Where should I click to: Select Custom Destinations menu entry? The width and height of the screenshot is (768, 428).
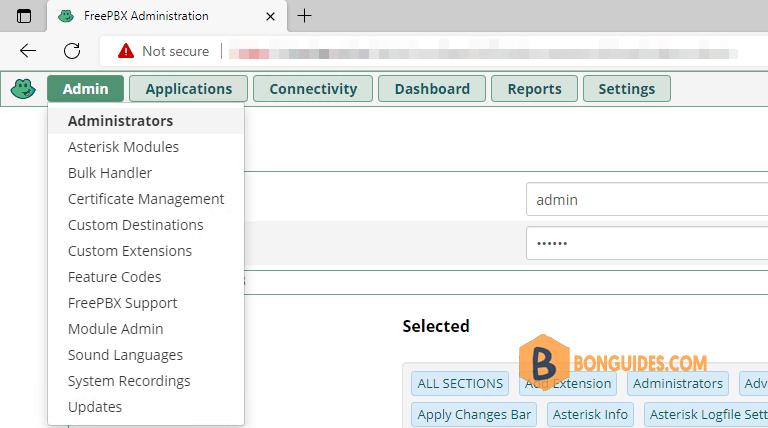(146, 225)
